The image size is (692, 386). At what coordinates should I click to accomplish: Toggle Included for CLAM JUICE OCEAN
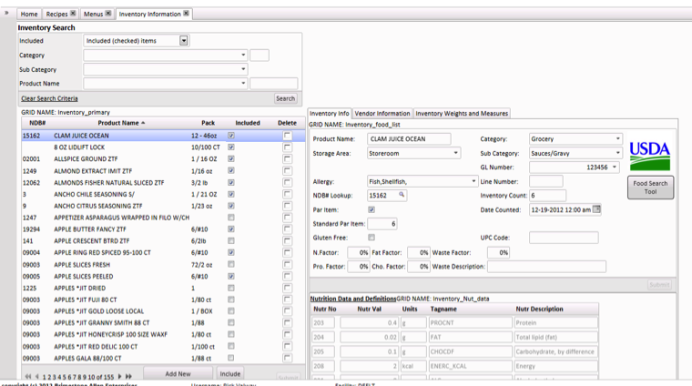(231, 135)
